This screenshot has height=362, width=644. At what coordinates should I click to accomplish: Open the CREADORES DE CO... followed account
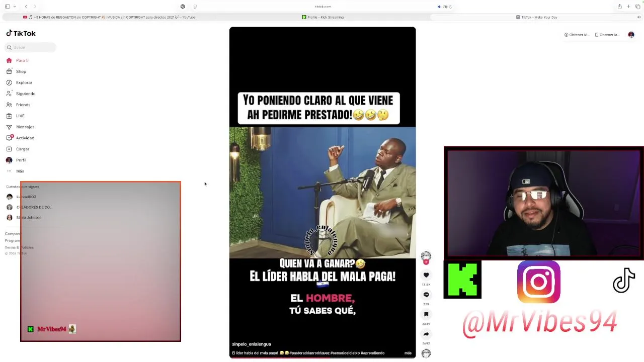(29, 207)
